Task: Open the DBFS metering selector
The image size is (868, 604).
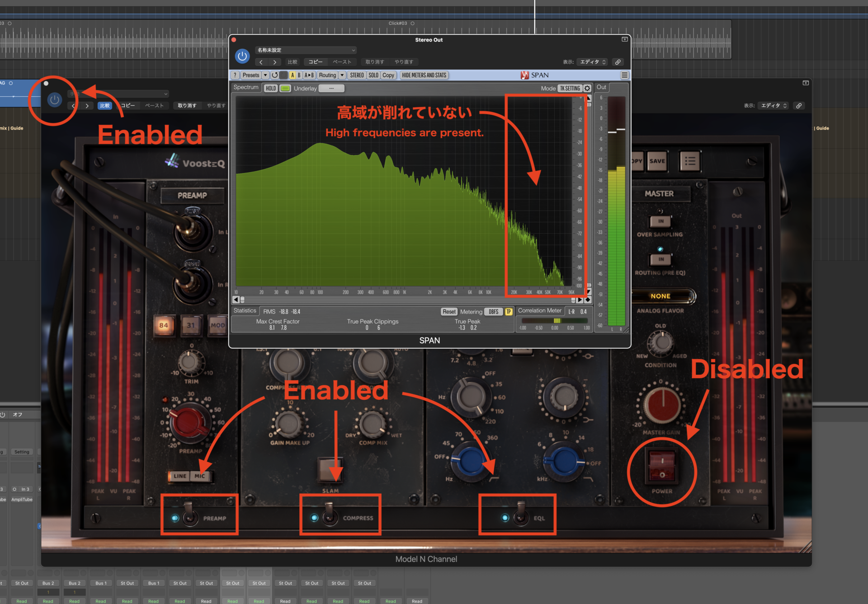Action: point(493,312)
